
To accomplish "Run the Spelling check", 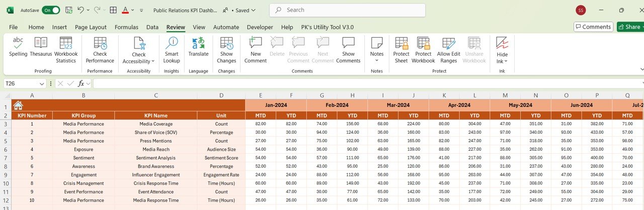I will pos(18,47).
